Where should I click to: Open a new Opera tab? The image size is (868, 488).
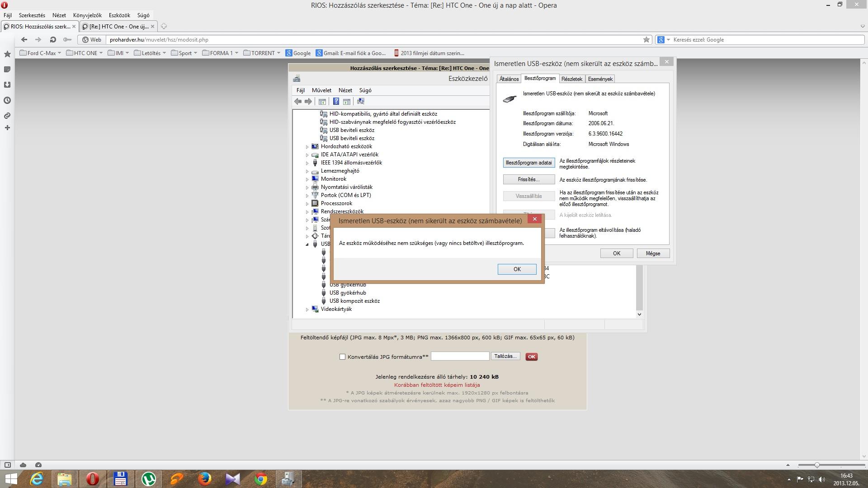164,26
